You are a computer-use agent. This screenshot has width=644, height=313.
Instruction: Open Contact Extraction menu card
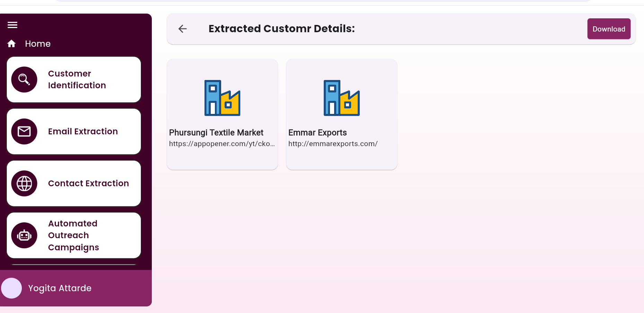point(74,184)
